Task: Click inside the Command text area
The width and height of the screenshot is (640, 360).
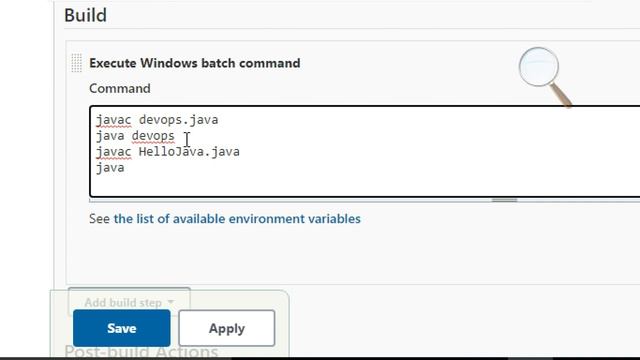Action: point(364,151)
